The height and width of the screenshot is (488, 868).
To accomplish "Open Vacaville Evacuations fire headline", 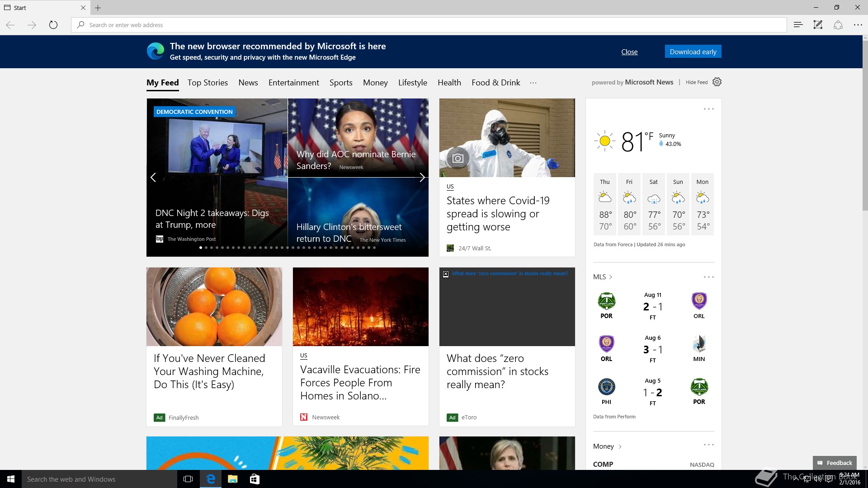I will coord(360,383).
